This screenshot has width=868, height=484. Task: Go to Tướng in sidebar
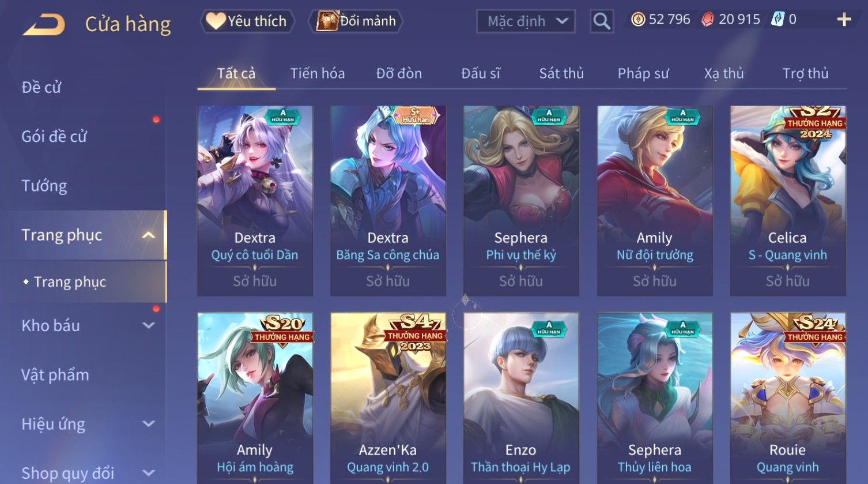[x=44, y=186]
